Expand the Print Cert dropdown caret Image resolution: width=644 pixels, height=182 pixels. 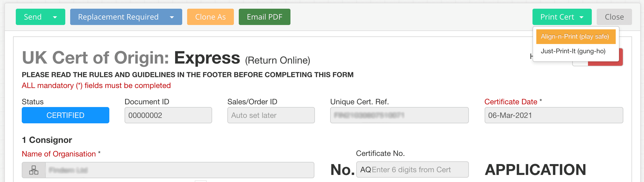pyautogui.click(x=581, y=17)
